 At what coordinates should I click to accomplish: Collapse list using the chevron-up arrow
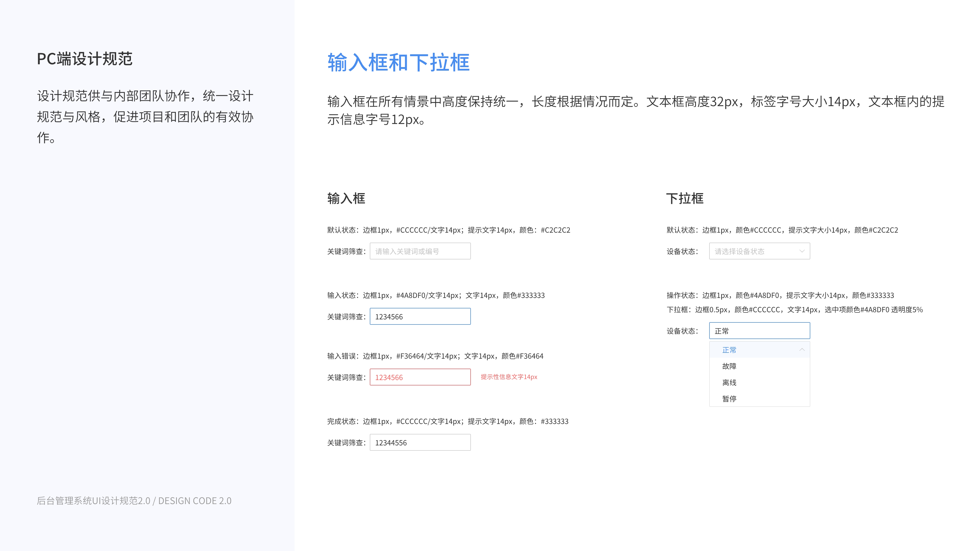coord(802,349)
